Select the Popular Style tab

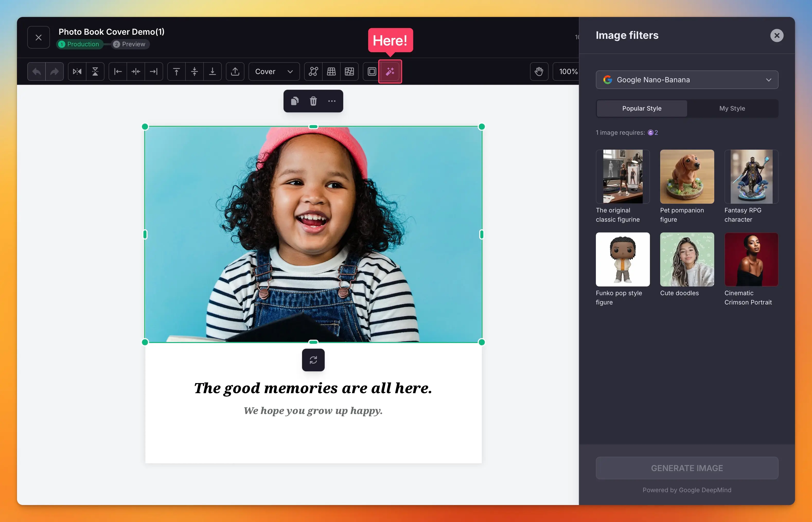click(641, 109)
